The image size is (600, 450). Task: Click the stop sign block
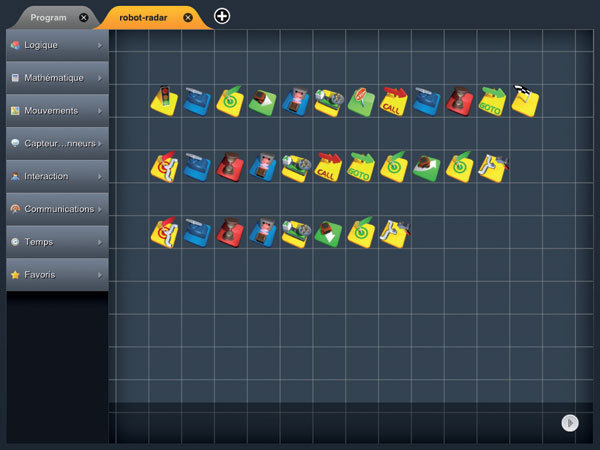361,102
